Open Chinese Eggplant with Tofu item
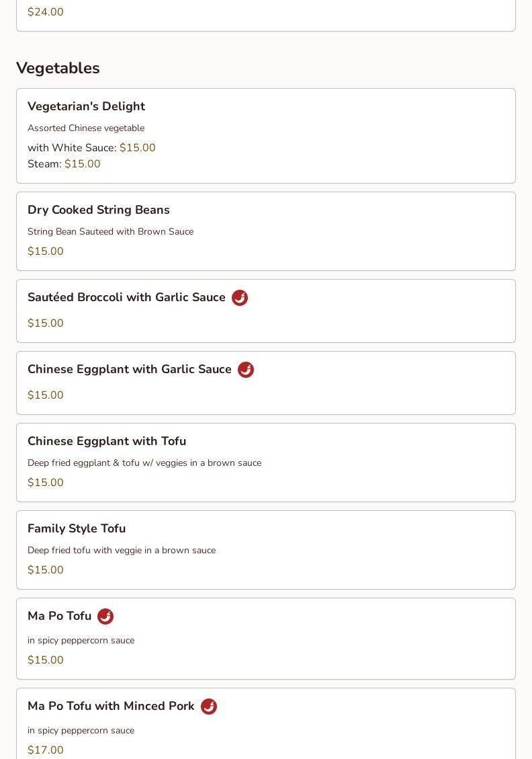 107,441
